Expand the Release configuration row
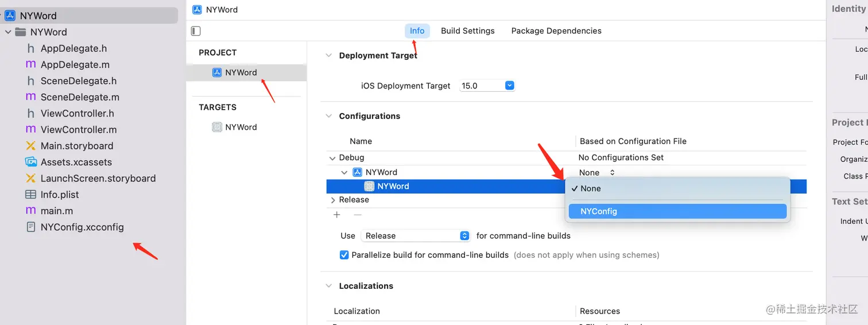This screenshot has width=868, height=325. (333, 200)
